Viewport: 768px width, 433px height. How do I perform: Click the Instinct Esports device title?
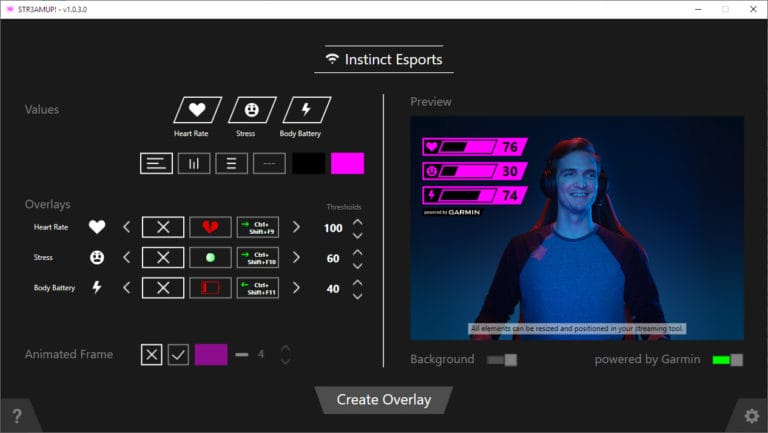point(383,59)
